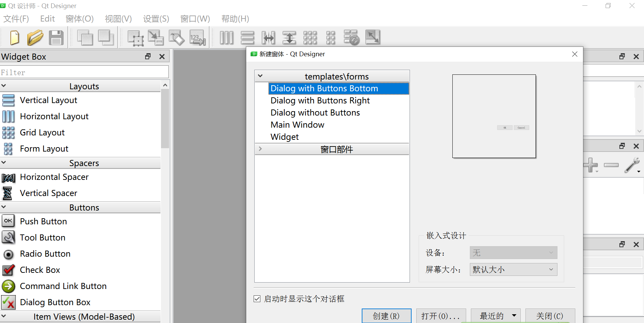Open the 设备 combo box
644x323 pixels.
[x=513, y=253]
